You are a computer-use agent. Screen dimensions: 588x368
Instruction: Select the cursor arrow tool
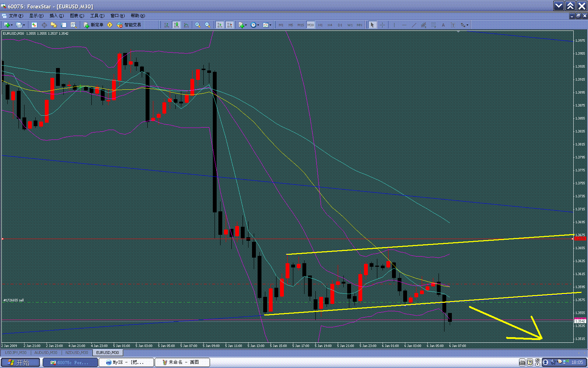(372, 25)
